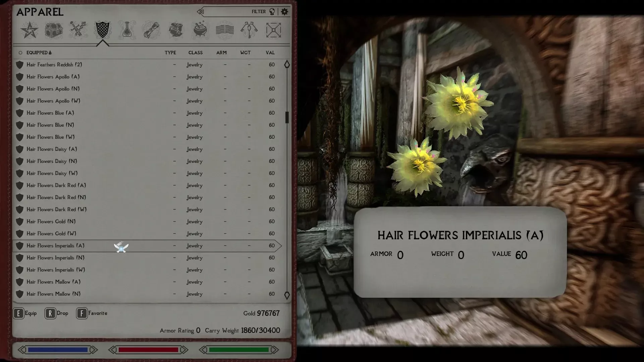The height and width of the screenshot is (362, 644).
Task: Toggle the circle marker beside the EQUIPPED header
Action: pos(20,53)
